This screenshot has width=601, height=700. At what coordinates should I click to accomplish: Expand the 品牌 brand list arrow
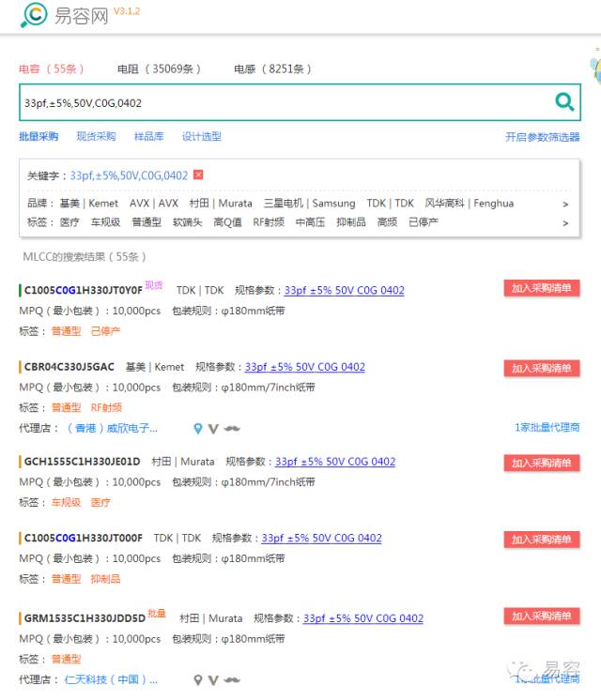click(565, 204)
